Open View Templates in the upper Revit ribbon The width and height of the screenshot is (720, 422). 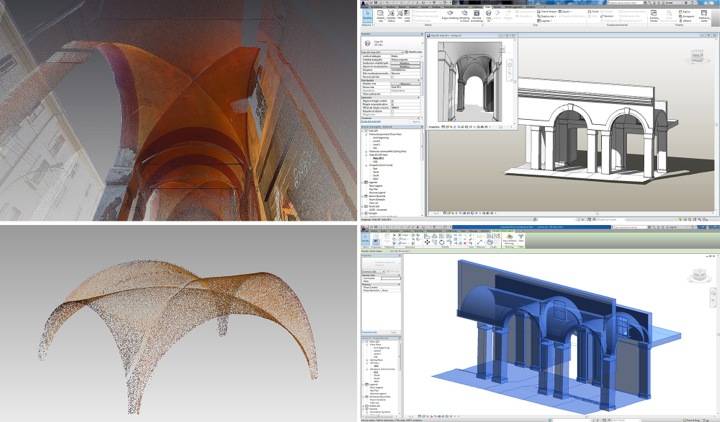click(380, 14)
